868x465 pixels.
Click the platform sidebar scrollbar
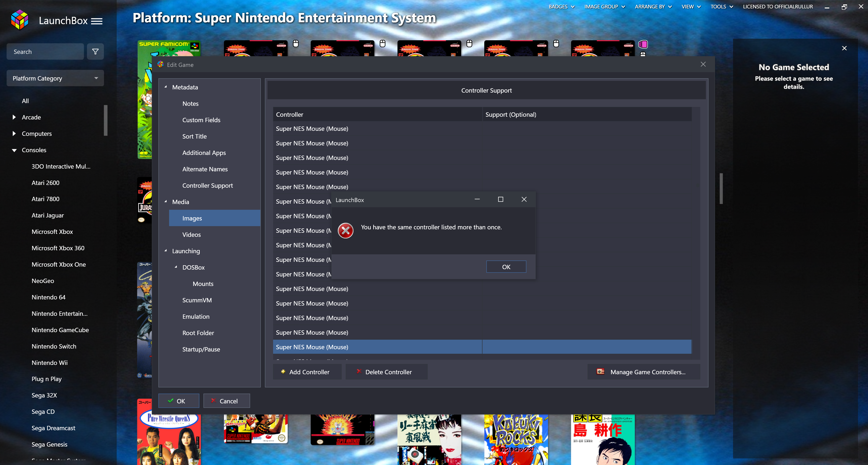tap(106, 120)
